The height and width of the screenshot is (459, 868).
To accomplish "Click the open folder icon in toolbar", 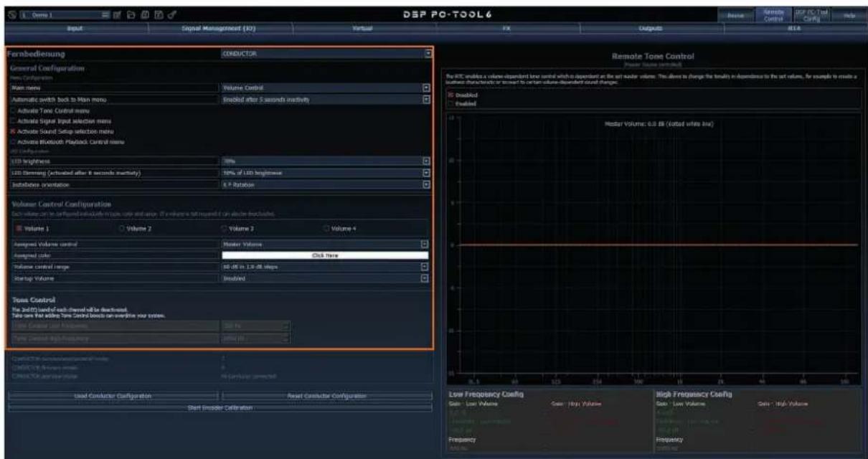I will click(131, 15).
